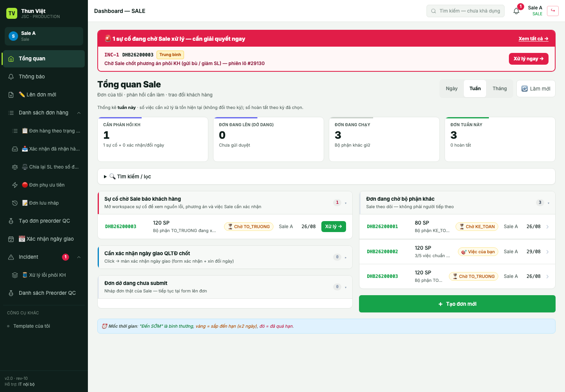
Task: Switch to the Ngày period tab
Action: tap(452, 89)
